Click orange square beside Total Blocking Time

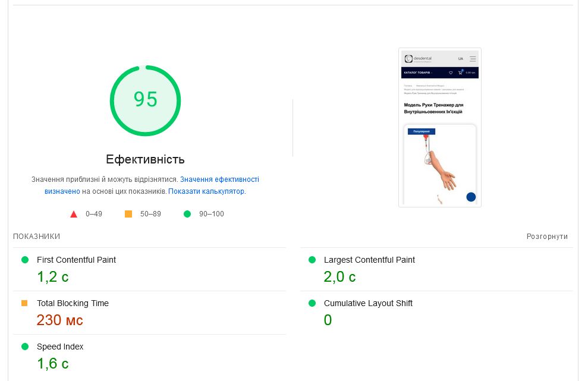[24, 303]
